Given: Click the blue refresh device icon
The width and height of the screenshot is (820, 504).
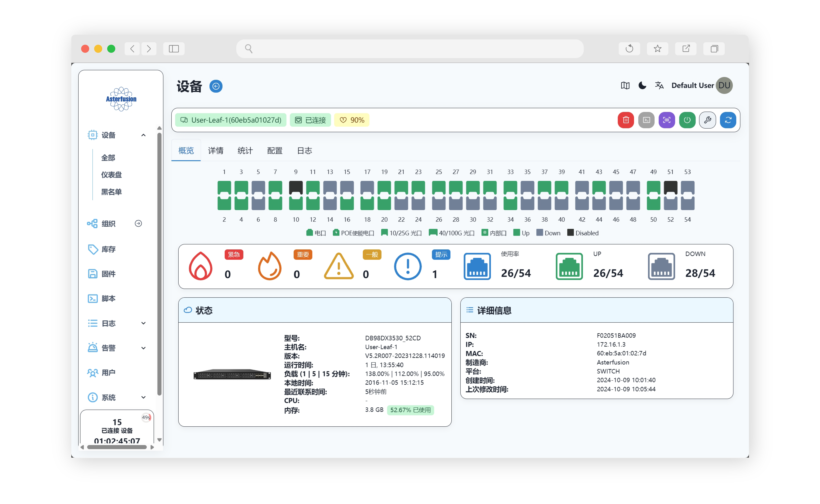Looking at the screenshot, I should coord(728,120).
